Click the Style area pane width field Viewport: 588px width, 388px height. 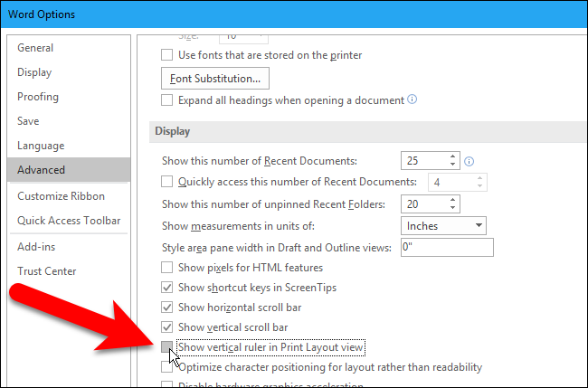(446, 246)
